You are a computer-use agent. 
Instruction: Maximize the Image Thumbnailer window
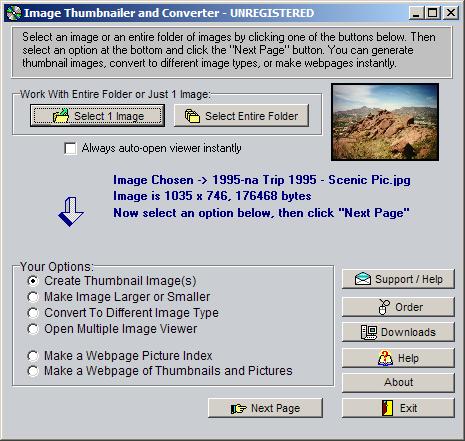coord(433,13)
